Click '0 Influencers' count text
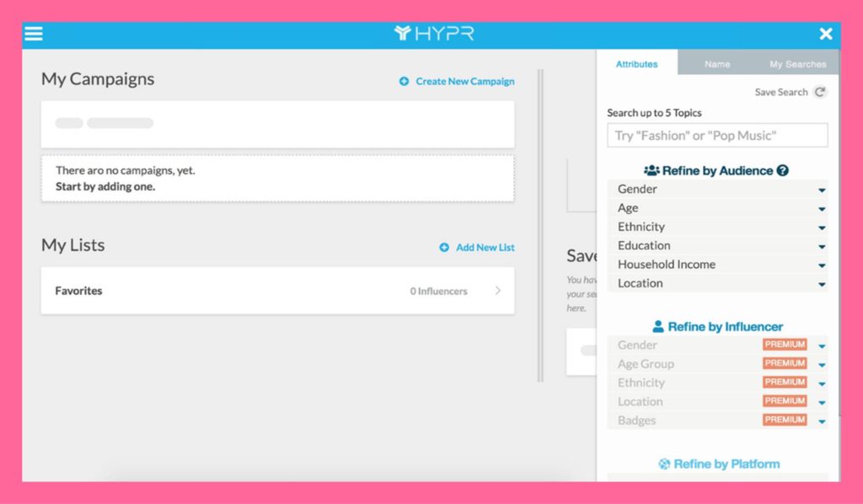 point(438,291)
